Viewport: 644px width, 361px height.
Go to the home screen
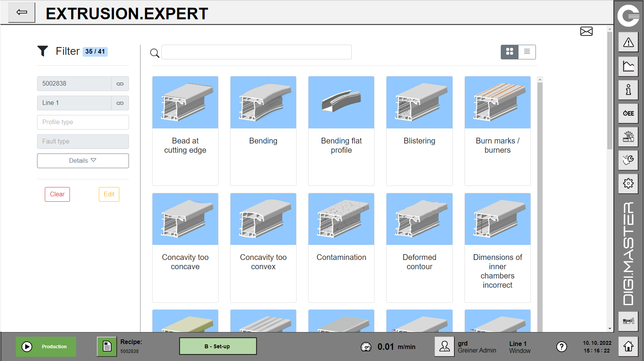pyautogui.click(x=628, y=346)
